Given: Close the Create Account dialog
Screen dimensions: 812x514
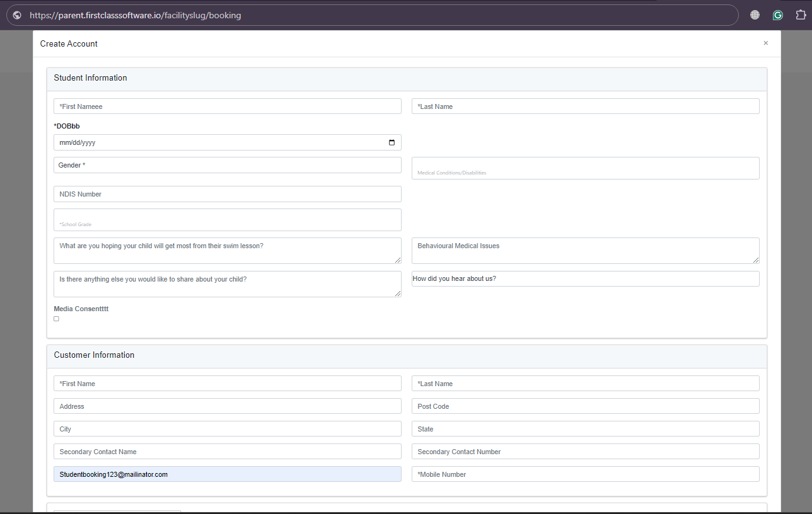Looking at the screenshot, I should coord(766,43).
